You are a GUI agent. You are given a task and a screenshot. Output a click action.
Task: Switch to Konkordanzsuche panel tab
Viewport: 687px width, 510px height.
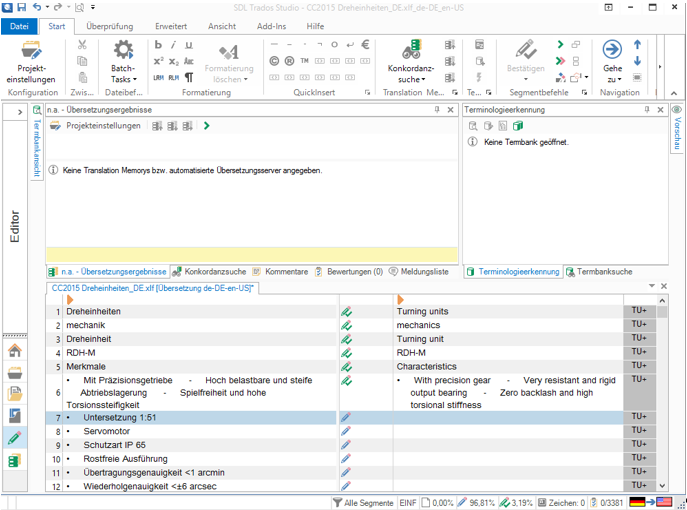(x=209, y=272)
